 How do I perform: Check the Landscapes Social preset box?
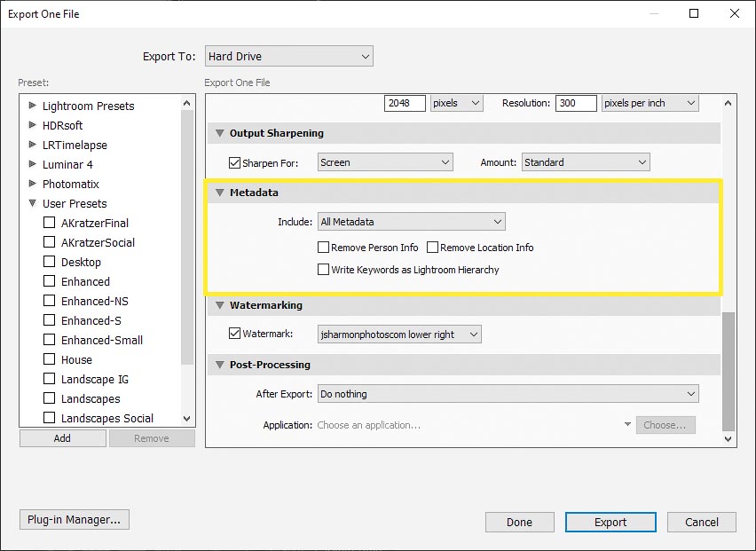tap(49, 418)
